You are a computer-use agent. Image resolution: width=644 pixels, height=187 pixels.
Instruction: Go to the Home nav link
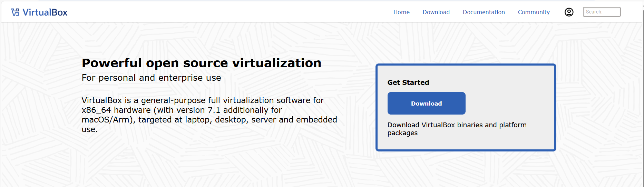click(x=401, y=12)
